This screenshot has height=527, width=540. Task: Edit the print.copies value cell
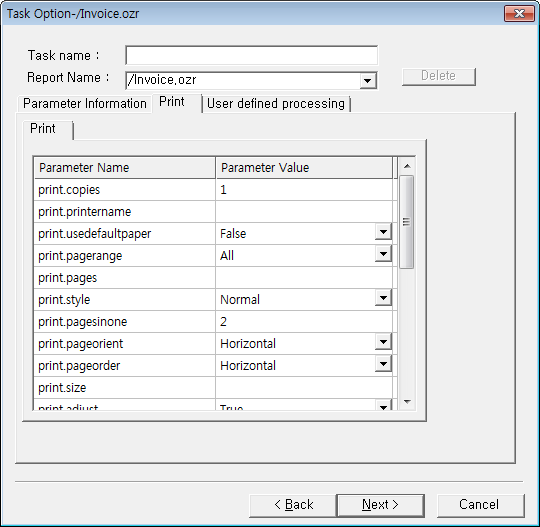[x=304, y=190]
